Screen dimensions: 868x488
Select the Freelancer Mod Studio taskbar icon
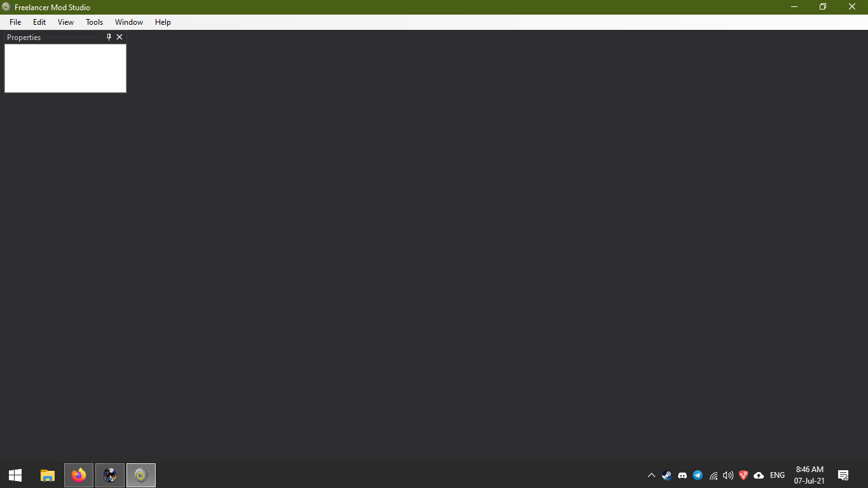pos(141,475)
